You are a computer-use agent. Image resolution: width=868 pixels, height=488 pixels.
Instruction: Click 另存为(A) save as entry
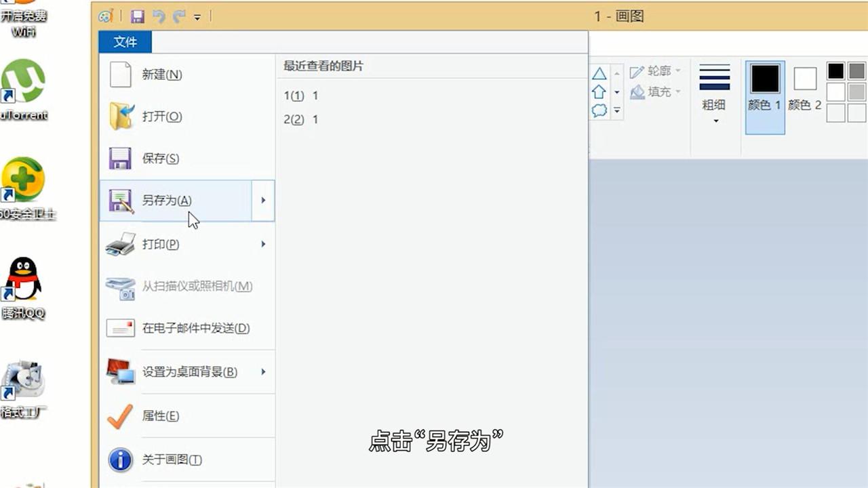[176, 201]
